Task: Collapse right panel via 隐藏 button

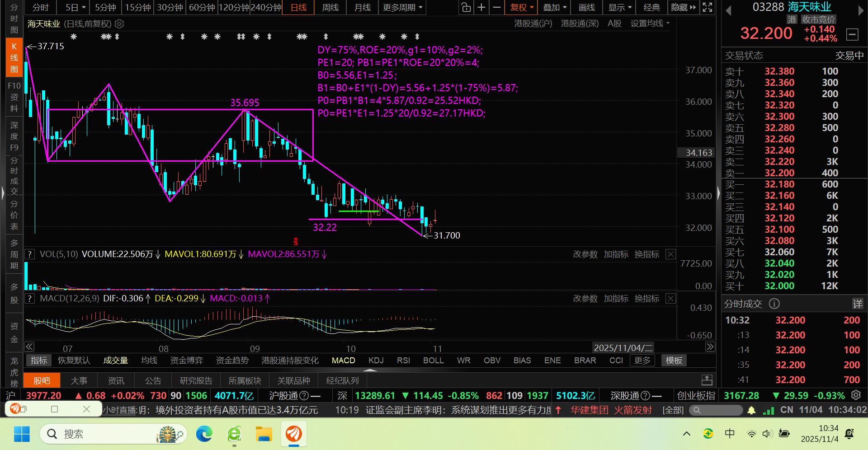Action: coord(684,8)
